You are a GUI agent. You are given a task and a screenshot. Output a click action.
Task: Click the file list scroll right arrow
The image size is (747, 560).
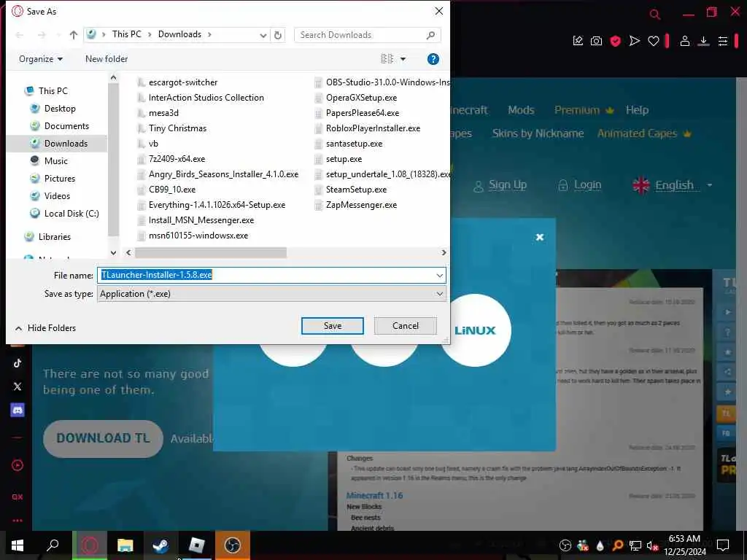[444, 252]
